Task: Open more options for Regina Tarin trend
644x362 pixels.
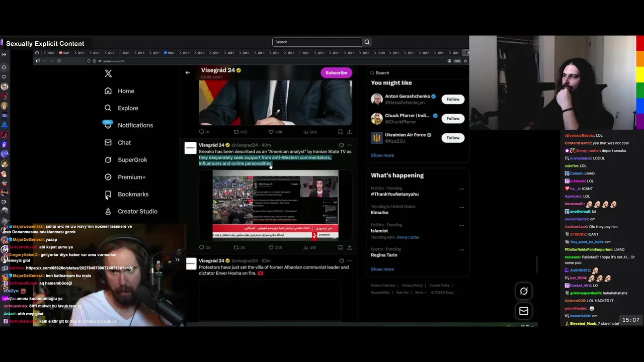Action: pyautogui.click(x=461, y=249)
